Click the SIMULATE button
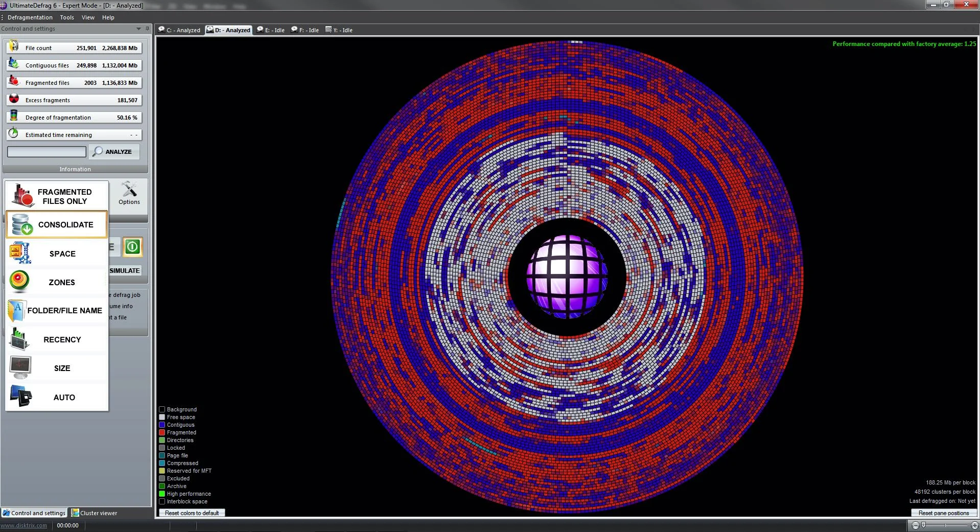Viewport: 980px width, 532px height. point(125,271)
